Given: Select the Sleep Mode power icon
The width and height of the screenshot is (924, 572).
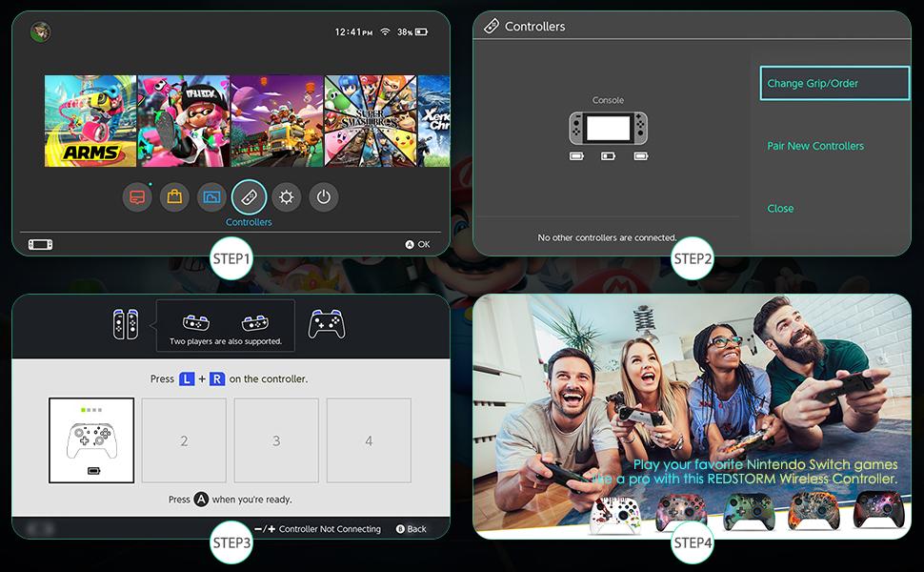Looking at the screenshot, I should click(324, 197).
